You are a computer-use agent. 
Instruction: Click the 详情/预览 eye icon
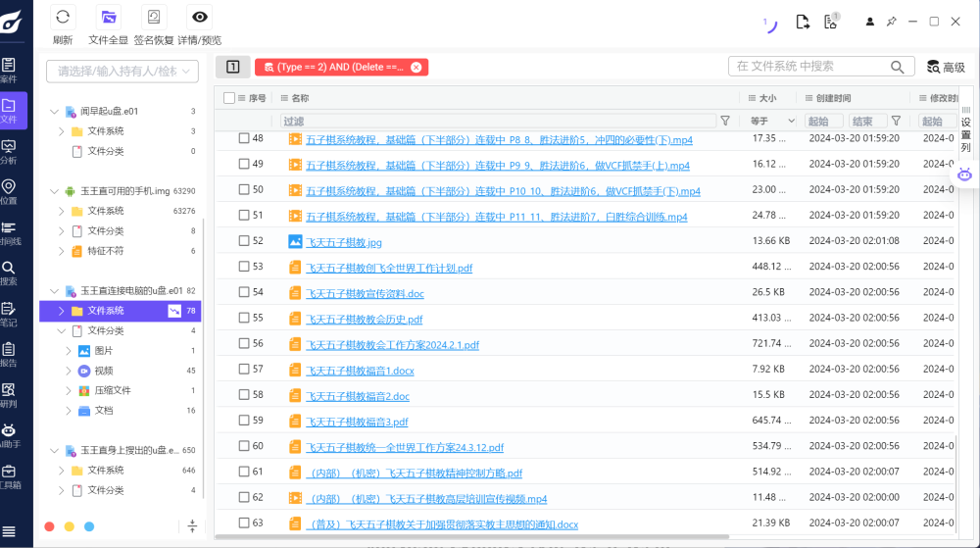pyautogui.click(x=200, y=17)
